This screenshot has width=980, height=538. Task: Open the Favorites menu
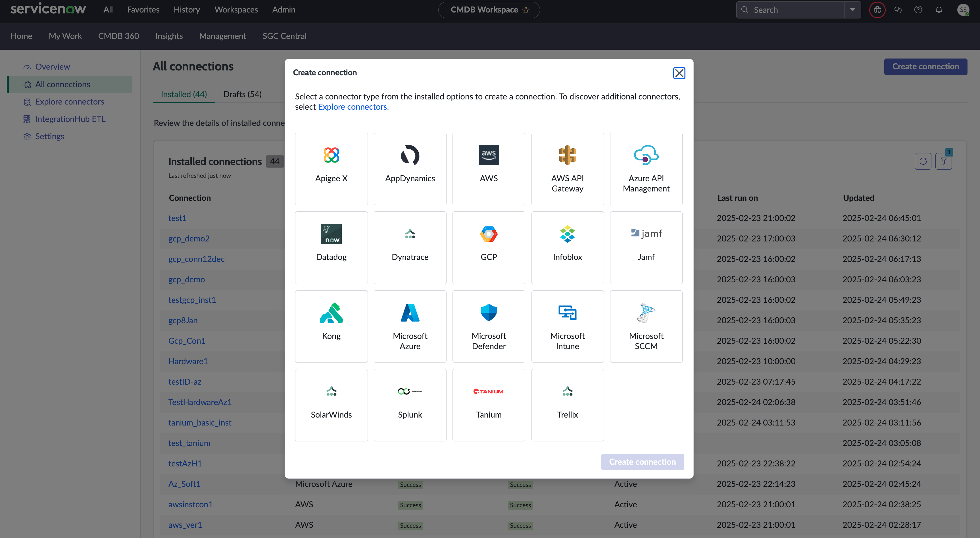[143, 9]
